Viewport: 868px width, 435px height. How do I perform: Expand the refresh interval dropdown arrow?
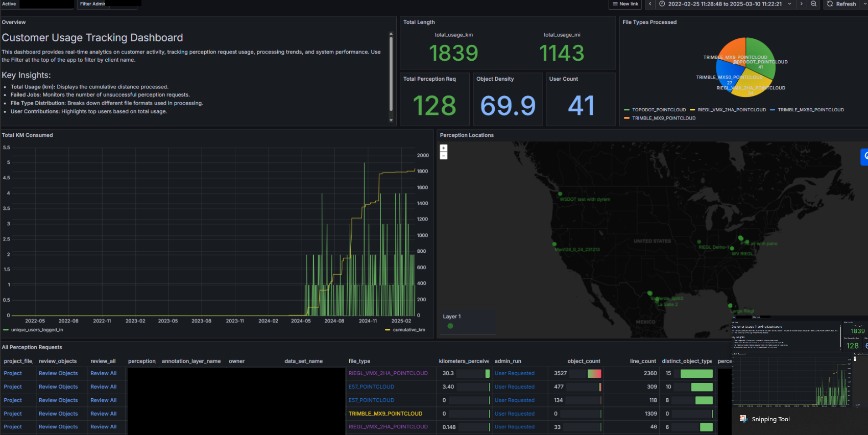pyautogui.click(x=865, y=4)
